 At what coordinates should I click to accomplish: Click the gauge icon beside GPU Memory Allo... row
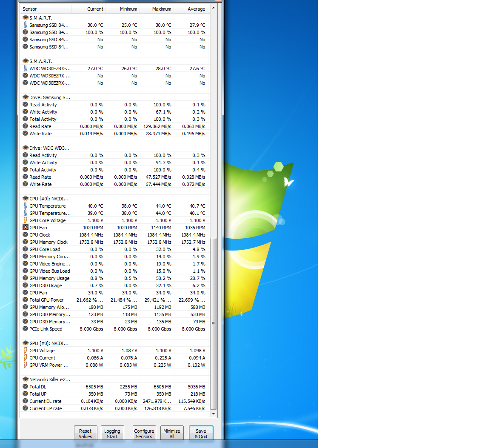coord(26,307)
